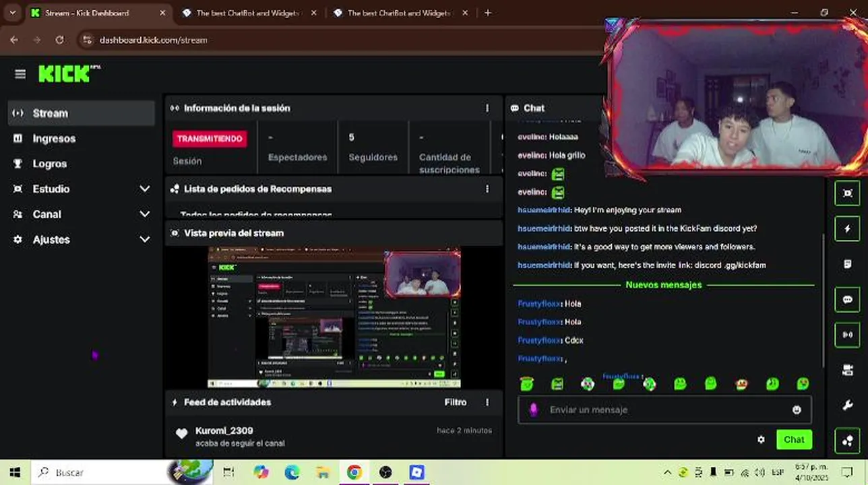This screenshot has height=485, width=868.
Task: Click the circles icon at the right toolbar bottom
Action: tap(847, 441)
